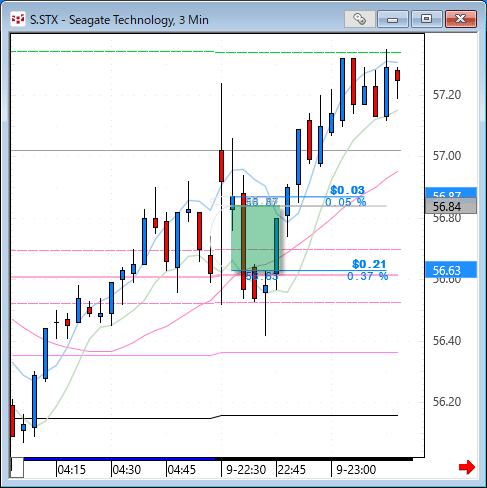This screenshot has width=487, height=488.
Task: Click the small white box left of time axis
Action: click(x=17, y=468)
